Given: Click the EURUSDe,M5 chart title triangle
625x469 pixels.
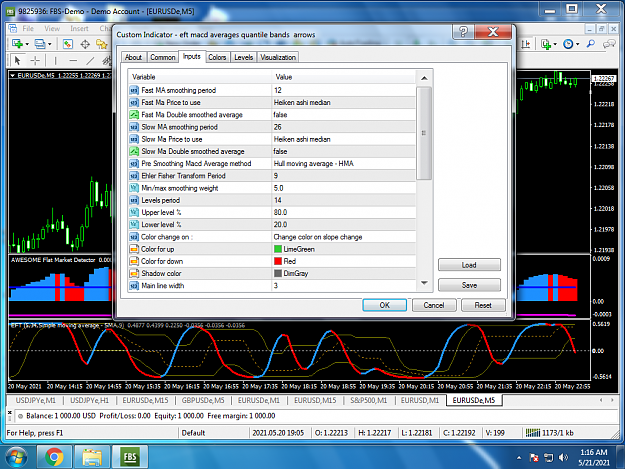Looking at the screenshot, I should click(x=13, y=75).
